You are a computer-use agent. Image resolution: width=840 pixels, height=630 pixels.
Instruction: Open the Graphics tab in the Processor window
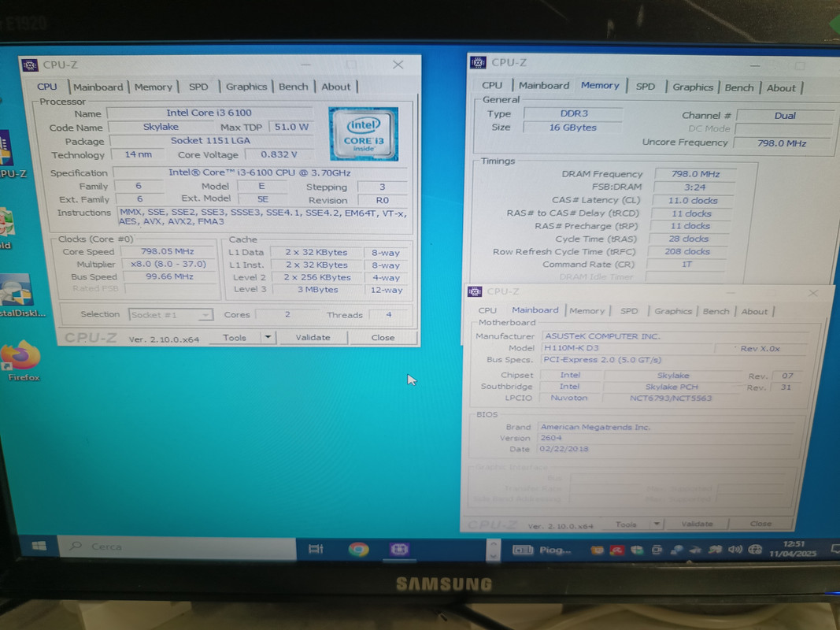pyautogui.click(x=246, y=87)
